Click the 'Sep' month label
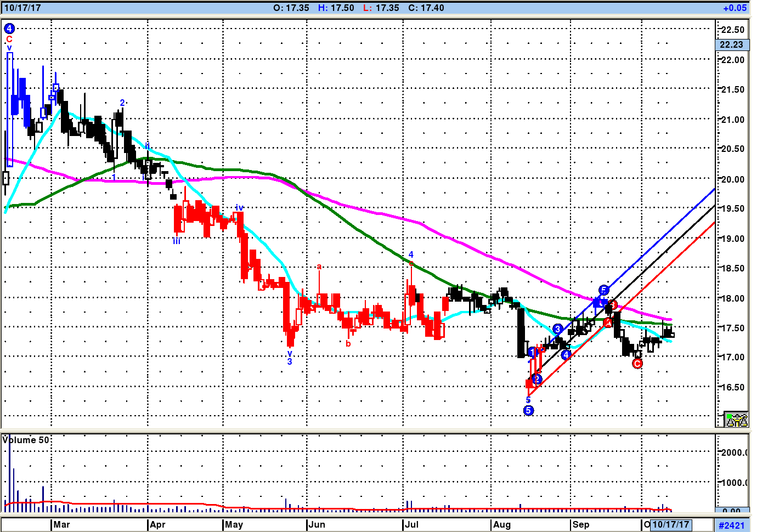 click(x=581, y=524)
